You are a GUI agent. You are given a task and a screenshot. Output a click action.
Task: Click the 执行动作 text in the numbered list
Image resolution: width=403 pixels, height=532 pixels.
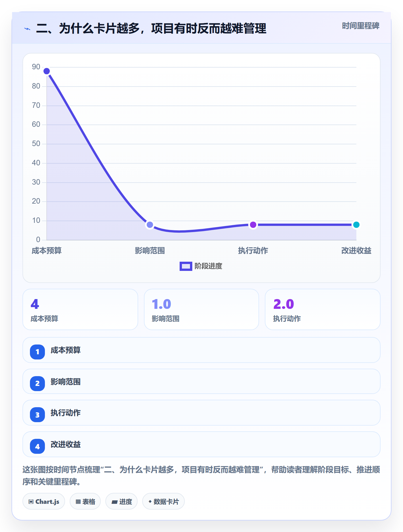[66, 413]
